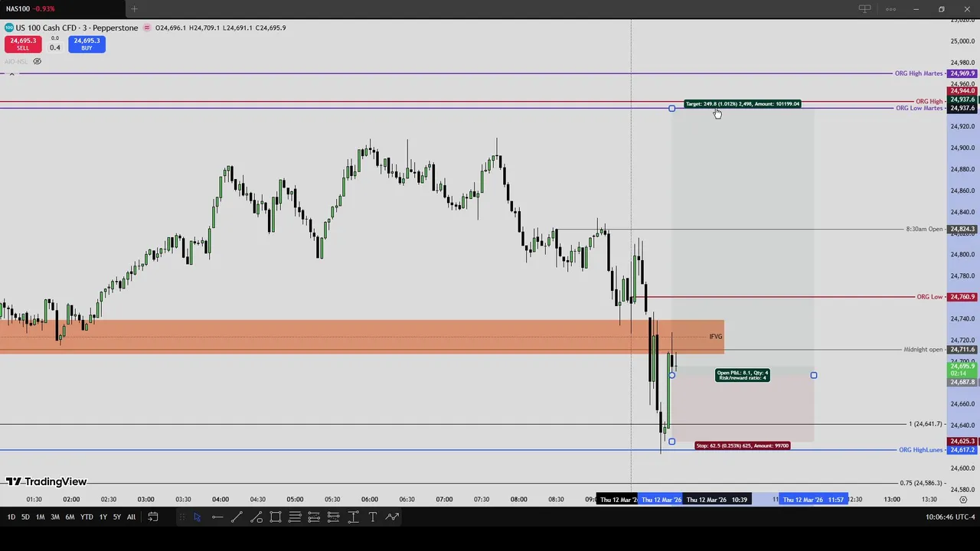
Task: Click the orange IFVG zone label
Action: [x=715, y=337]
